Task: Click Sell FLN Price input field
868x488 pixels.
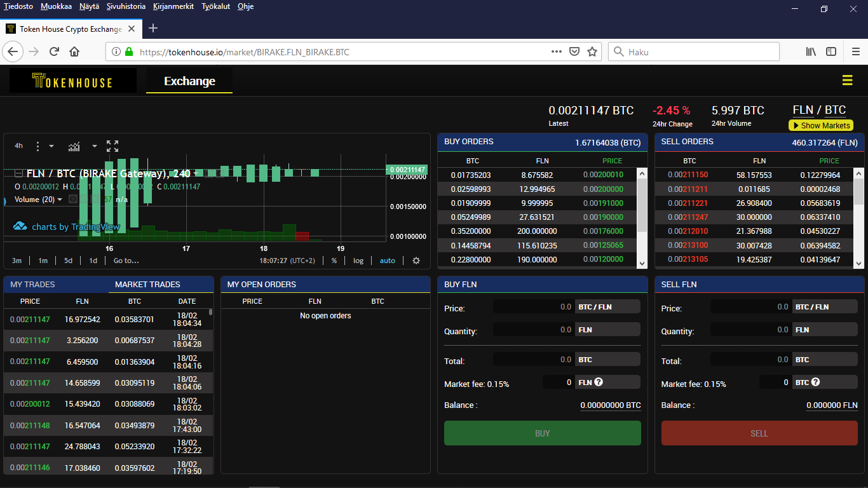Action: [x=751, y=307]
